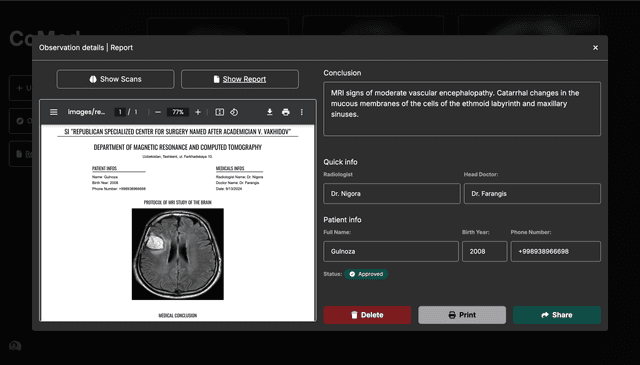Open the PDF viewer more-options dots
Image resolution: width=640 pixels, height=365 pixels.
302,112
